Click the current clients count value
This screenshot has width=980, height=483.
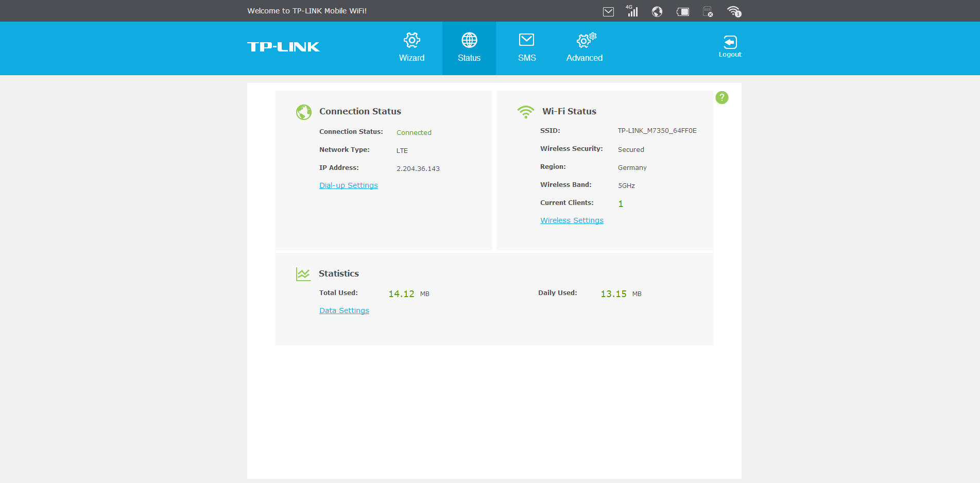point(621,204)
